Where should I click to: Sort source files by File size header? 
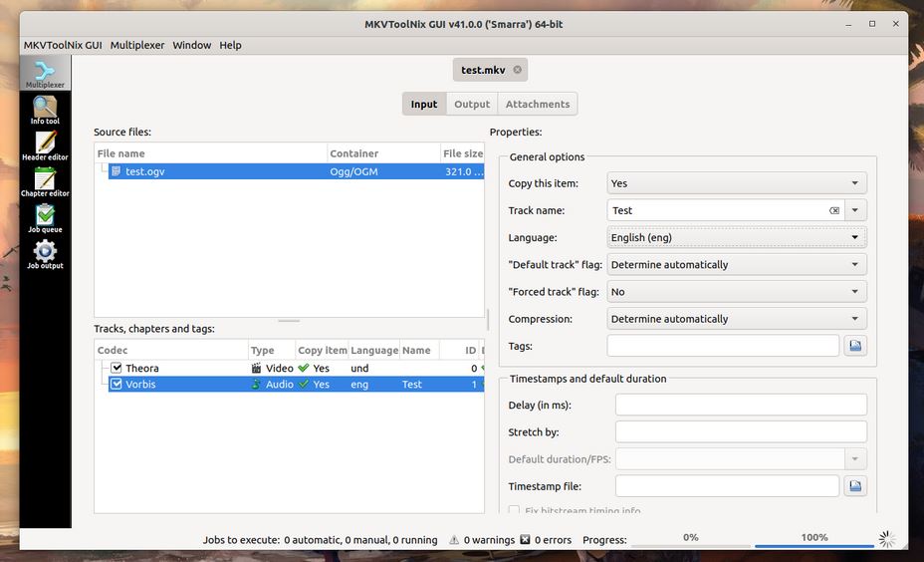(x=463, y=153)
